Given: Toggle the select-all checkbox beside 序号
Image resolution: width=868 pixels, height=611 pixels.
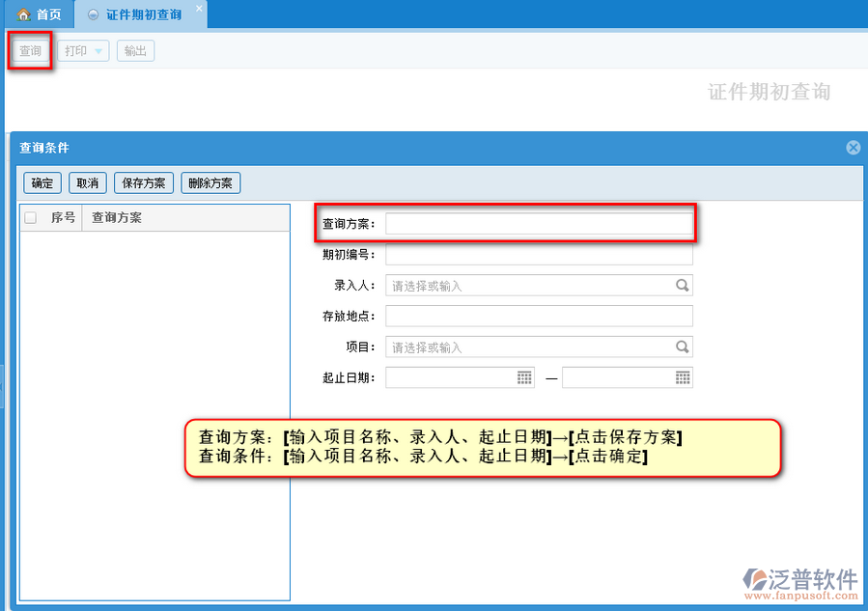Looking at the screenshot, I should [x=31, y=217].
